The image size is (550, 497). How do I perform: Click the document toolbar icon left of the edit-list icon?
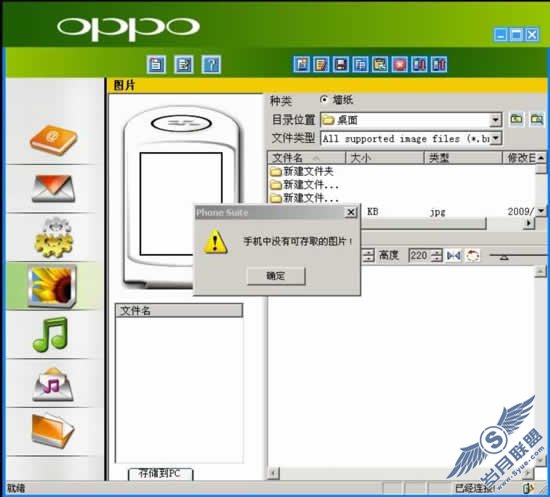coord(156,65)
